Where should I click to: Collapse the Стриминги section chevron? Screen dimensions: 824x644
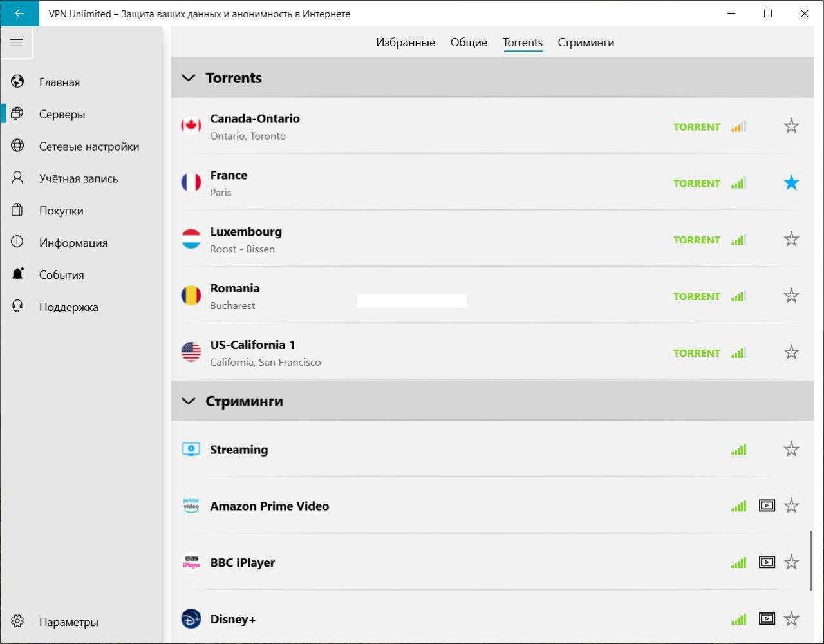click(189, 401)
